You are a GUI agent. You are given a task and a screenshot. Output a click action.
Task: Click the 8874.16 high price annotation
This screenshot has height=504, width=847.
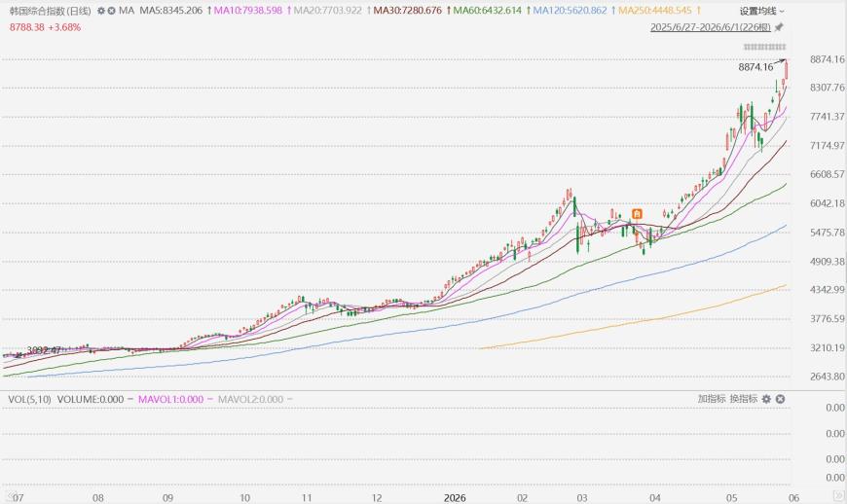coord(755,67)
